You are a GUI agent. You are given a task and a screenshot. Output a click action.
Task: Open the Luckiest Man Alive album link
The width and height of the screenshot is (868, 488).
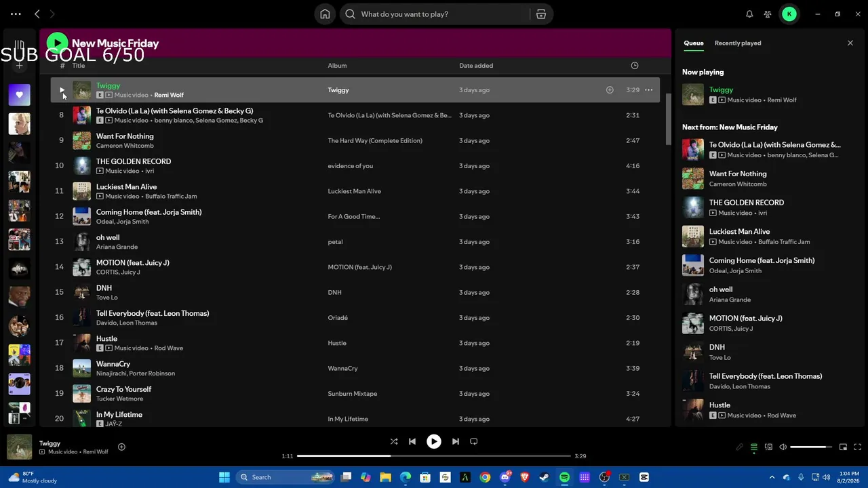[354, 191]
